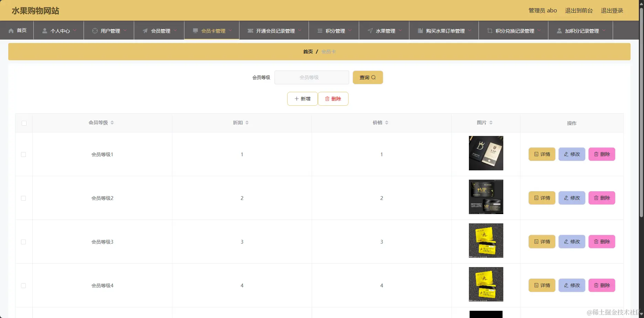Sort by 价格 column arrows

click(387, 123)
